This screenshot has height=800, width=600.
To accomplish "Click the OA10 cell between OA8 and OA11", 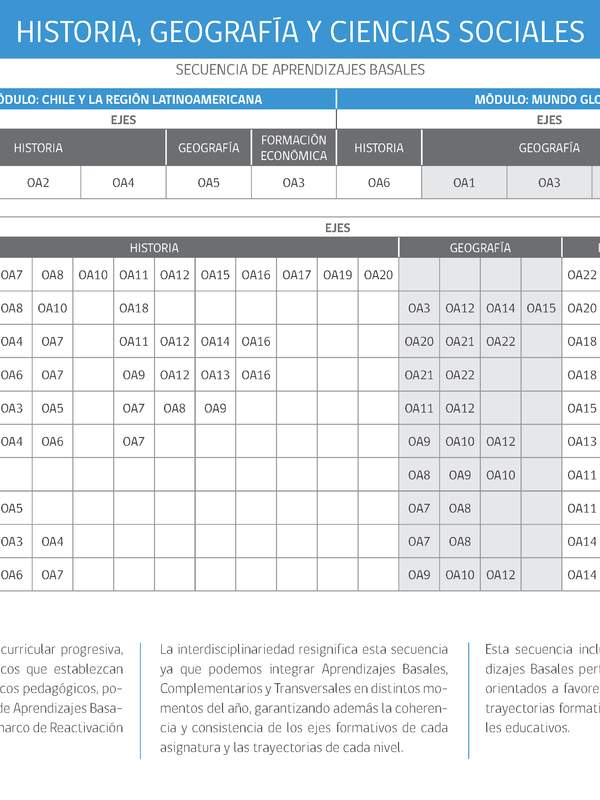I will tap(93, 275).
